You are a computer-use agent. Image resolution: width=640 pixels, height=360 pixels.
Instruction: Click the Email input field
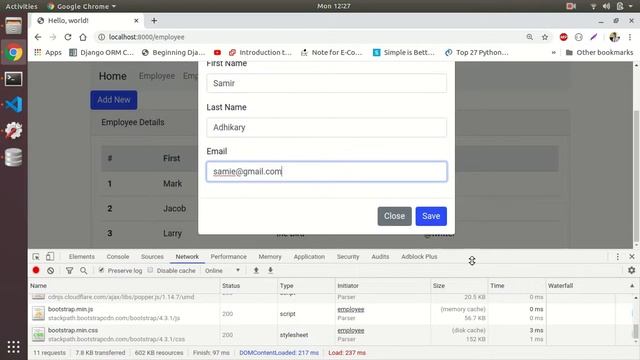click(327, 171)
